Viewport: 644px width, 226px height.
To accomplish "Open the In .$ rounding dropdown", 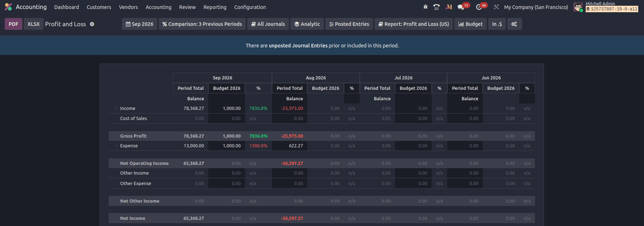I will click(497, 24).
